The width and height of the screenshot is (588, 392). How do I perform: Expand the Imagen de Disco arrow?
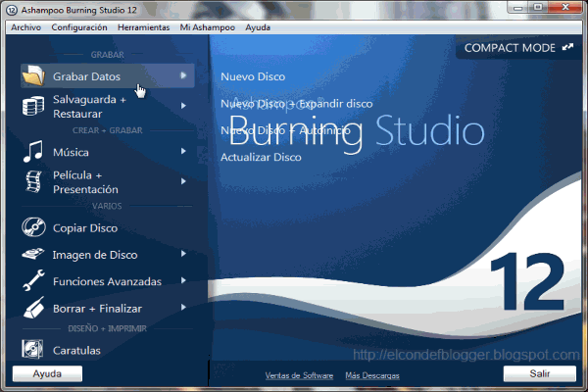(183, 255)
